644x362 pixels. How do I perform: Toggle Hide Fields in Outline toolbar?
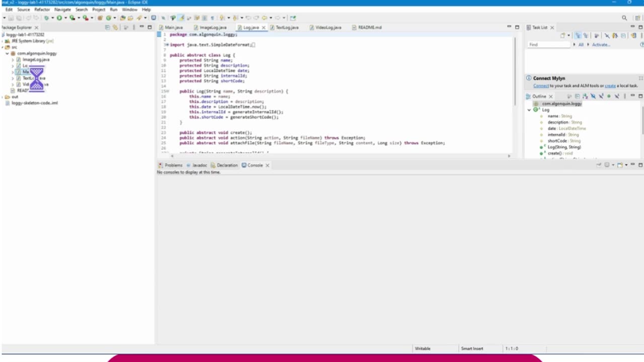593,96
